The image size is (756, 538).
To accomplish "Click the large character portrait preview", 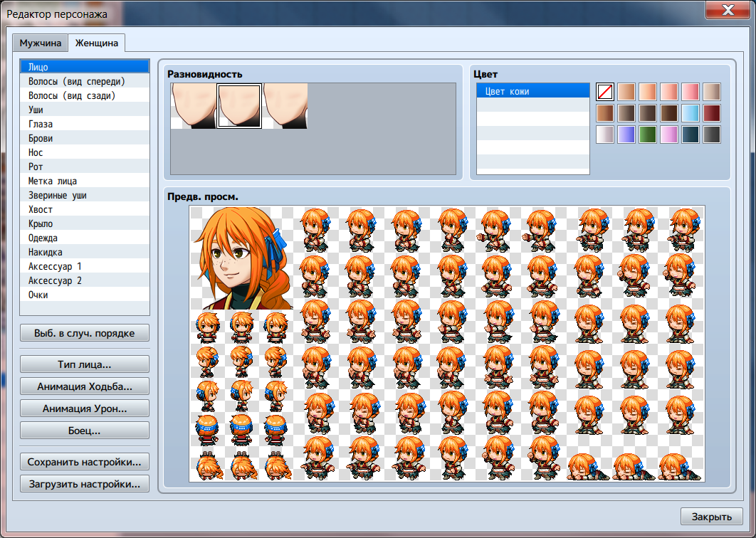I will coord(241,258).
